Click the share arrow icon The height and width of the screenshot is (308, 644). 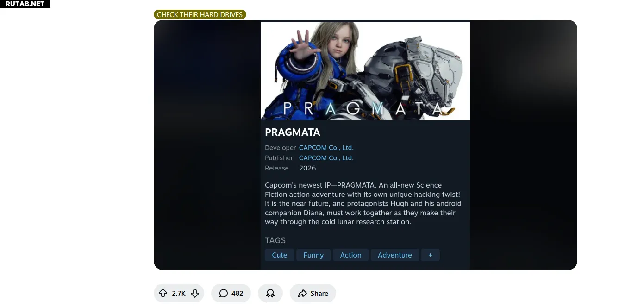302,293
